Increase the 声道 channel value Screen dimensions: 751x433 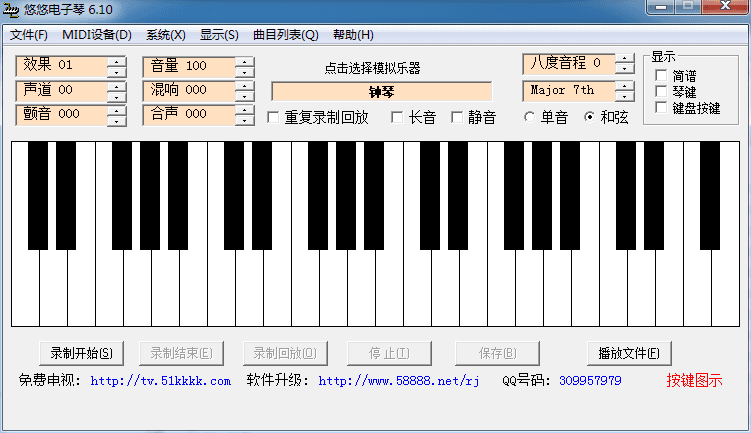[x=116, y=86]
